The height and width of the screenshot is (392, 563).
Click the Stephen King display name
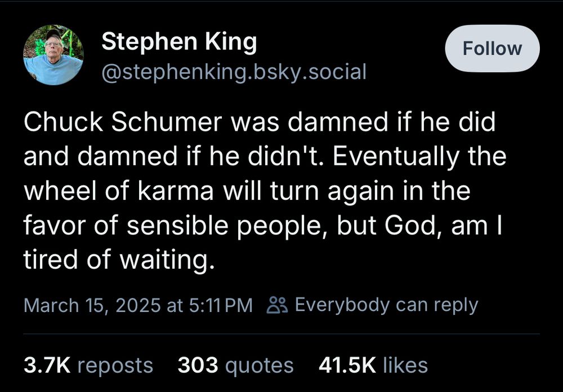point(178,42)
